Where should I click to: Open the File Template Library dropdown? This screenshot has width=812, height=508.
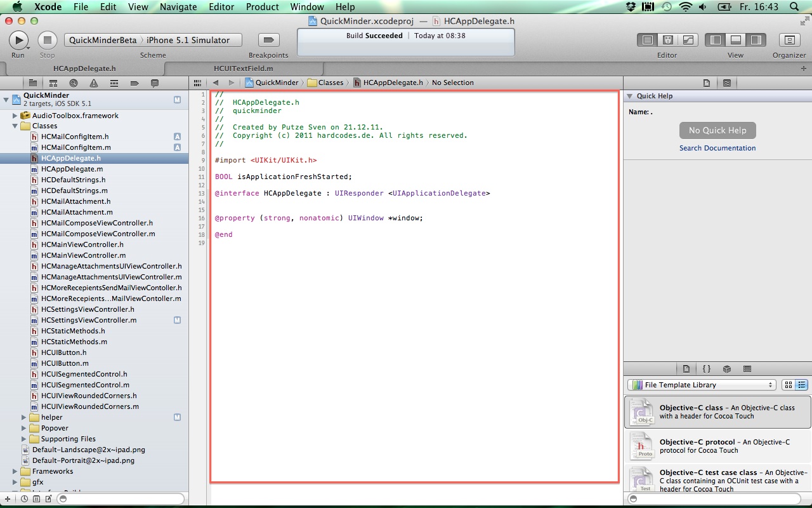pyautogui.click(x=702, y=385)
